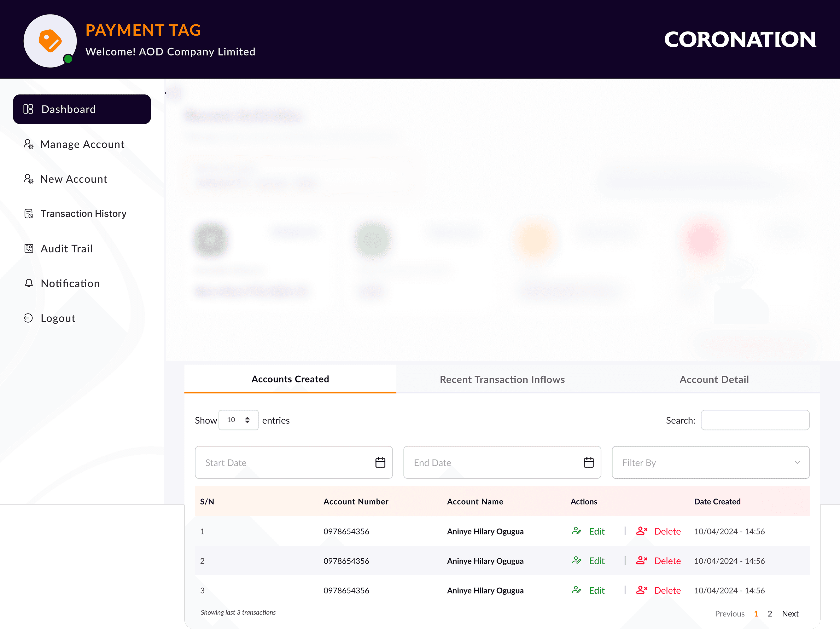Open the Show entries count selector
Screen dimensions: 840x629
(238, 420)
